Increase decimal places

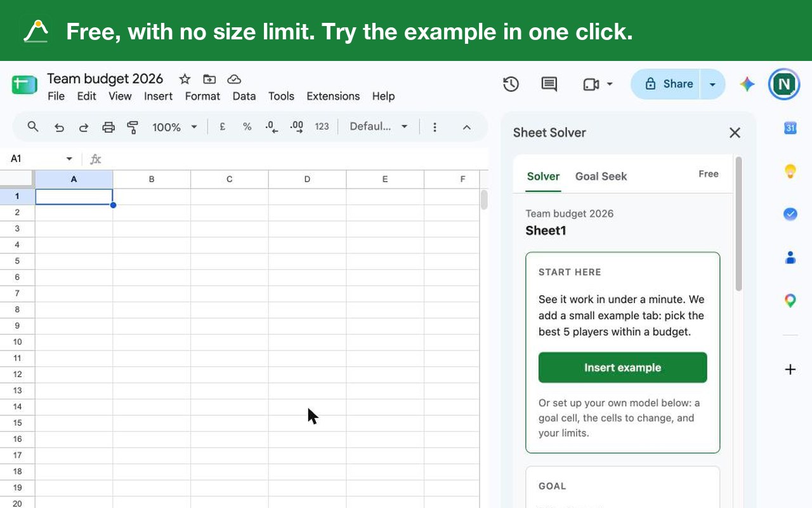(296, 127)
